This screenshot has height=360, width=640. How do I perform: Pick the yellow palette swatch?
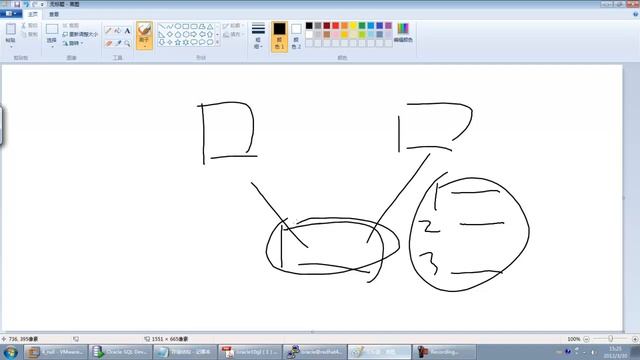click(x=353, y=26)
